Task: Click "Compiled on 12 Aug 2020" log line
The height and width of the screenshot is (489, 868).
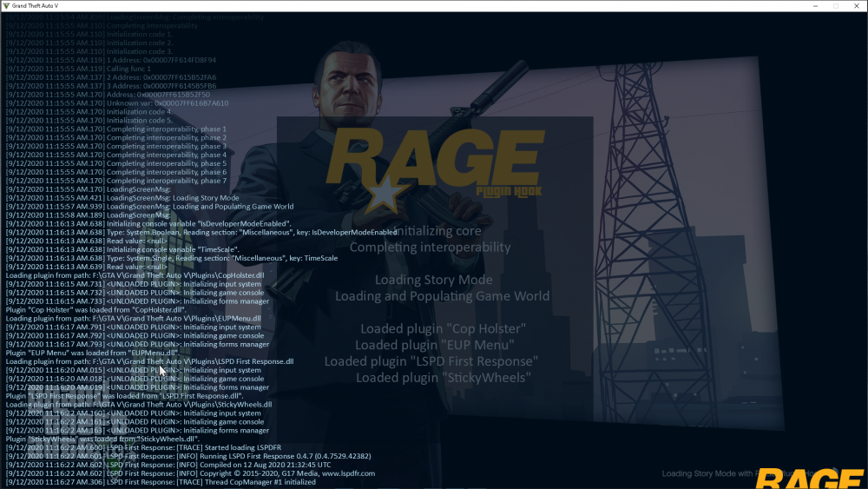Action: pyautogui.click(x=168, y=466)
